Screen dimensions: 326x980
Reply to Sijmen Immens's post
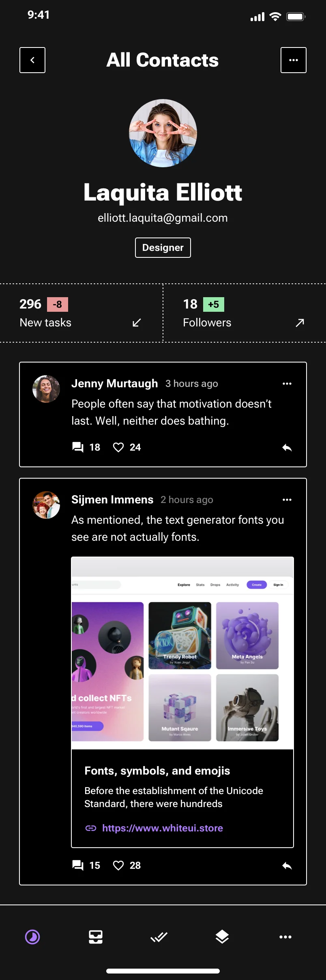click(x=287, y=866)
